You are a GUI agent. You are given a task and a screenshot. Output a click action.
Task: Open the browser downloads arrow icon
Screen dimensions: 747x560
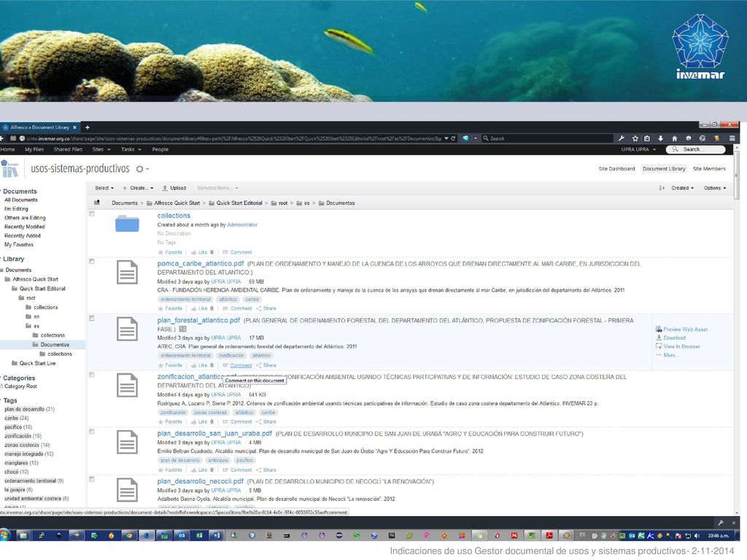[x=661, y=139]
